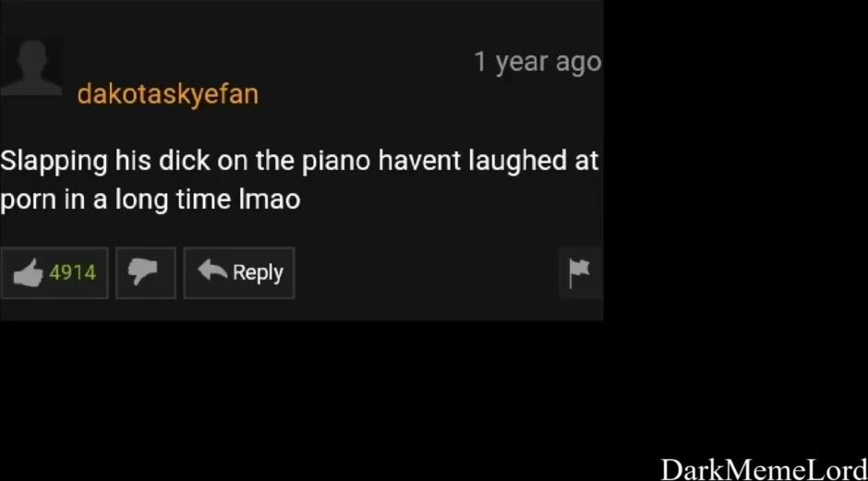This screenshot has height=481, width=868.
Task: Open dakotaskyefan's user profile link
Action: tap(168, 94)
